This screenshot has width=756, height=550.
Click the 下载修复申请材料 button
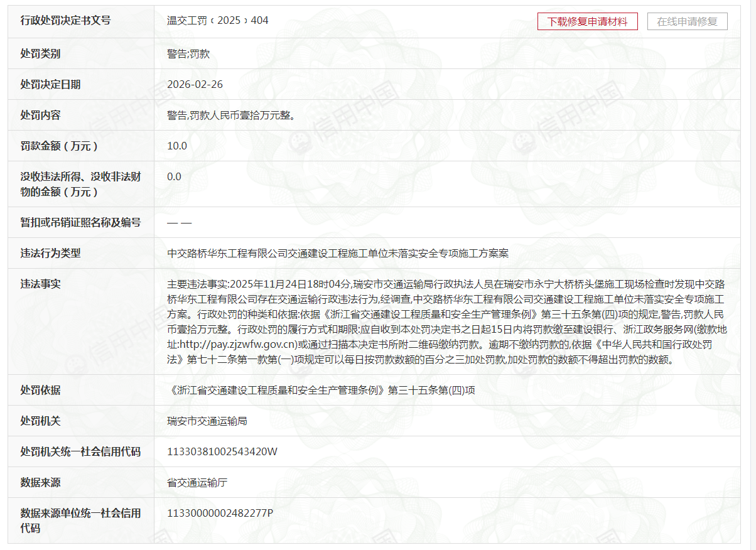click(x=587, y=21)
